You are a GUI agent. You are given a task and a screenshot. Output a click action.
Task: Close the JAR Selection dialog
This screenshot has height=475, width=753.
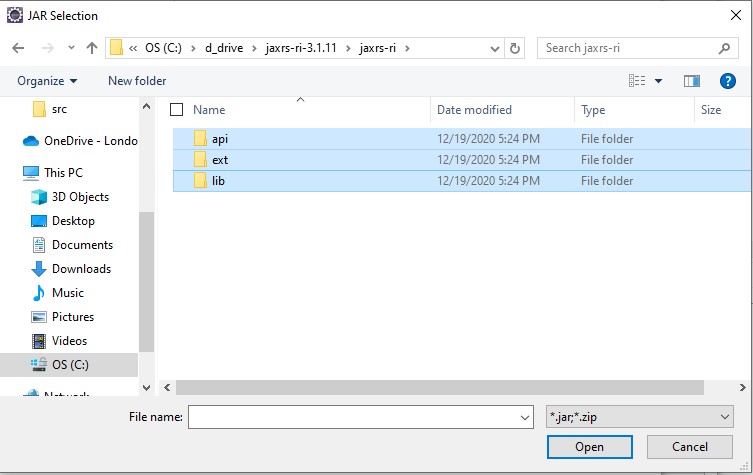735,15
